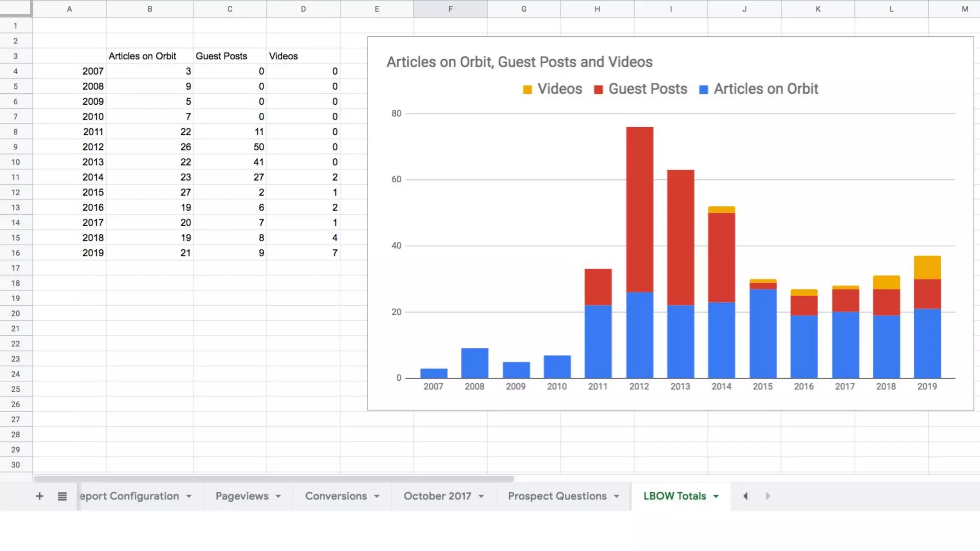Click the yellow Videos legend swatch
980x551 pixels.
click(x=527, y=89)
